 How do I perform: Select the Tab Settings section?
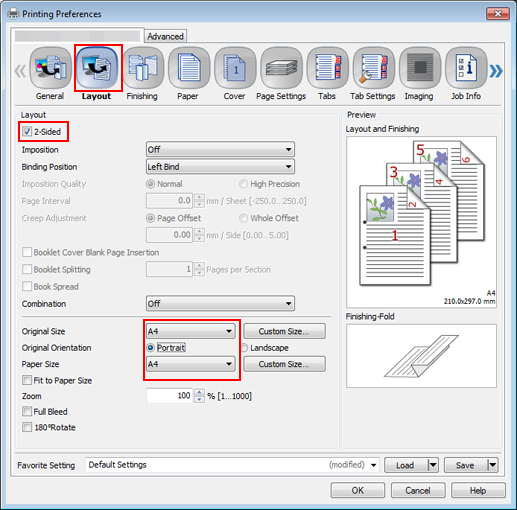pyautogui.click(x=374, y=68)
